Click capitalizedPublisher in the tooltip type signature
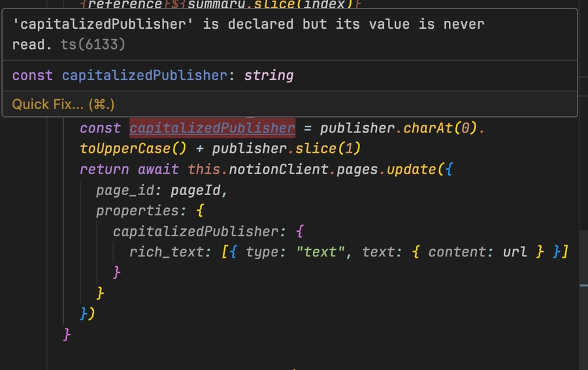Image resolution: width=588 pixels, height=370 pixels. tap(144, 76)
